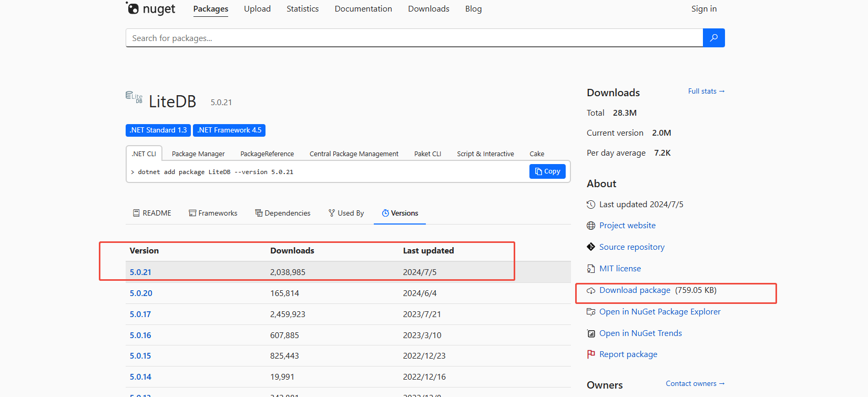Click Contact owners link

click(x=695, y=384)
